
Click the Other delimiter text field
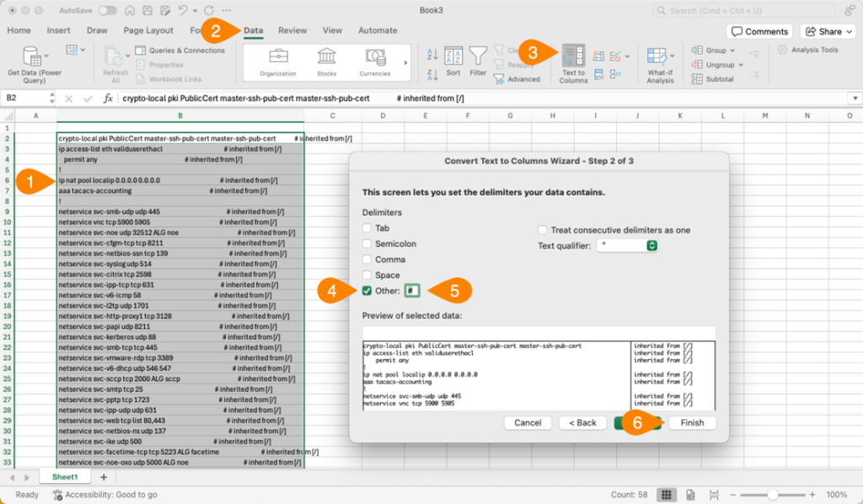(412, 291)
